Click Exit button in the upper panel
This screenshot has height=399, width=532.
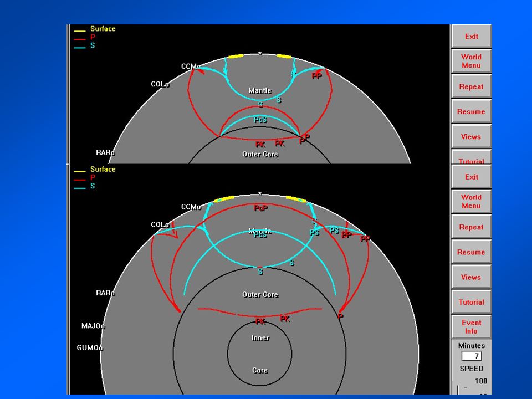pyautogui.click(x=471, y=37)
